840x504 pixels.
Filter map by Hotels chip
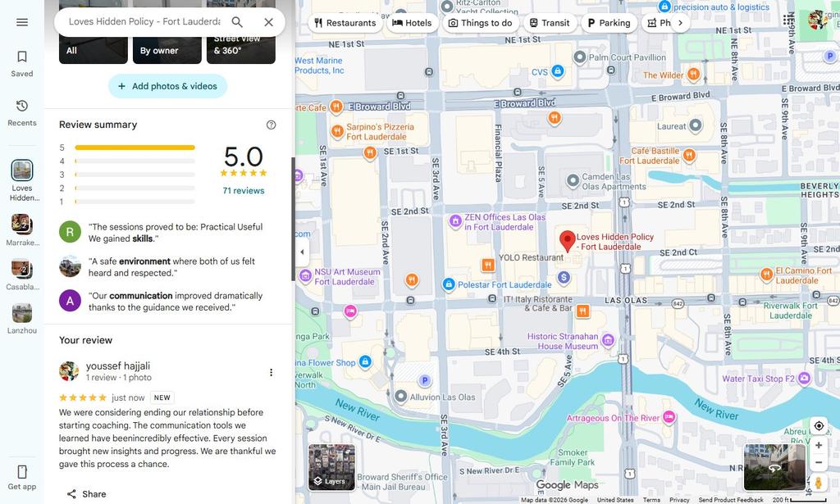[x=412, y=23]
